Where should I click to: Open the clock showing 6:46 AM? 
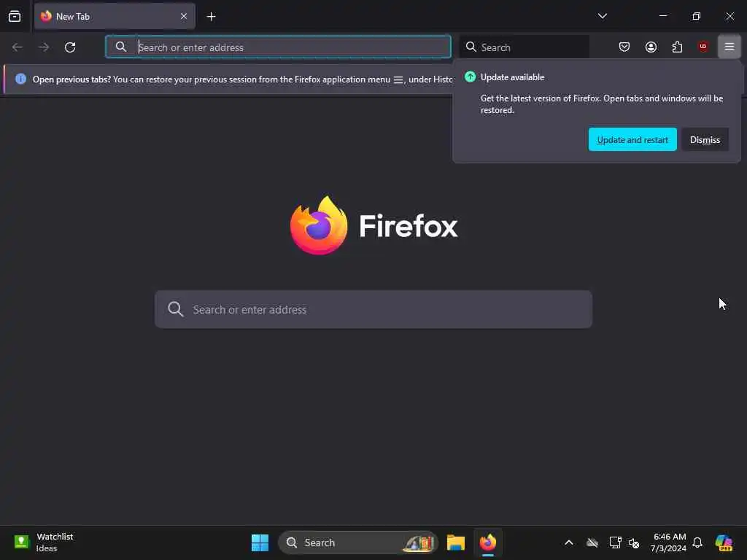(668, 542)
